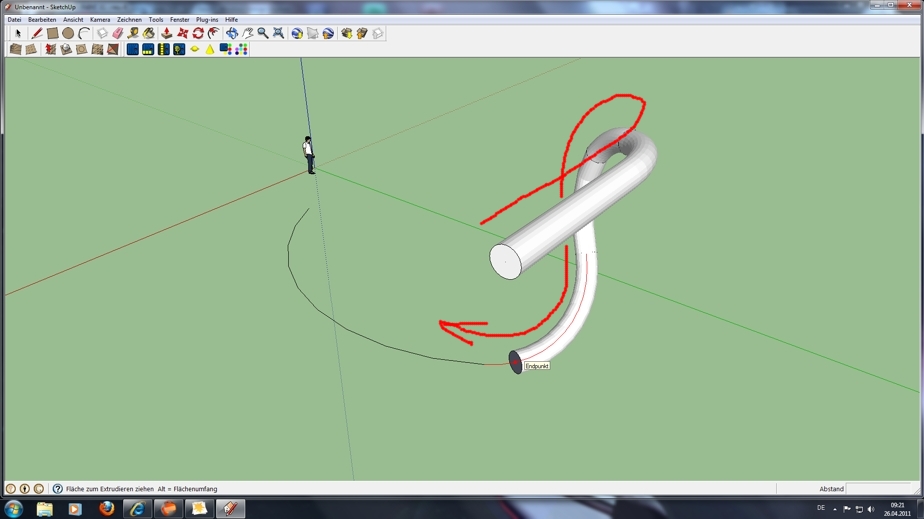924x519 pixels.
Task: Activate the Push/Pull tool
Action: click(167, 33)
